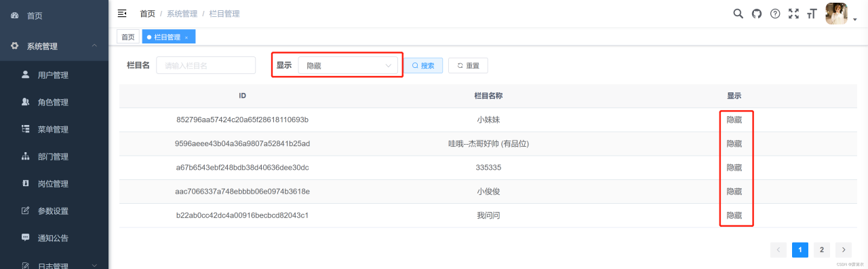Open the 显示 dropdown showing 隐藏
The height and width of the screenshot is (269, 868).
[348, 65]
